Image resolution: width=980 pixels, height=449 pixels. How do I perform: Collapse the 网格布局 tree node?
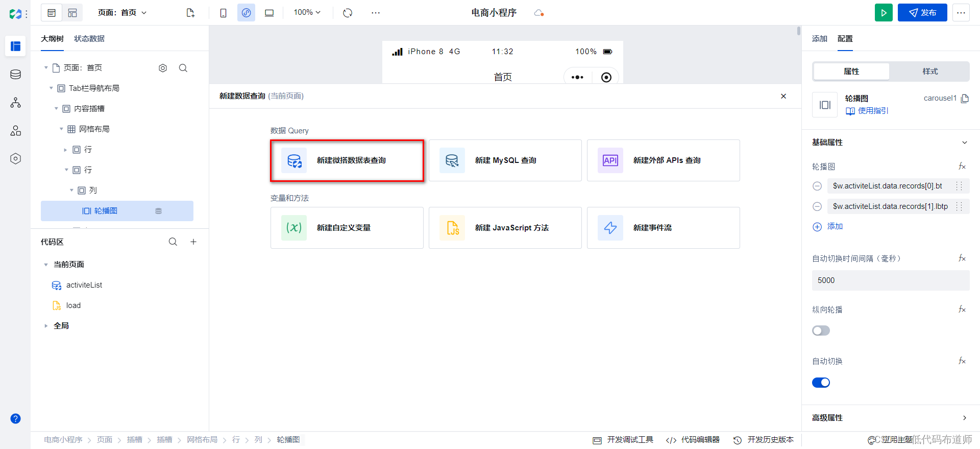point(61,129)
